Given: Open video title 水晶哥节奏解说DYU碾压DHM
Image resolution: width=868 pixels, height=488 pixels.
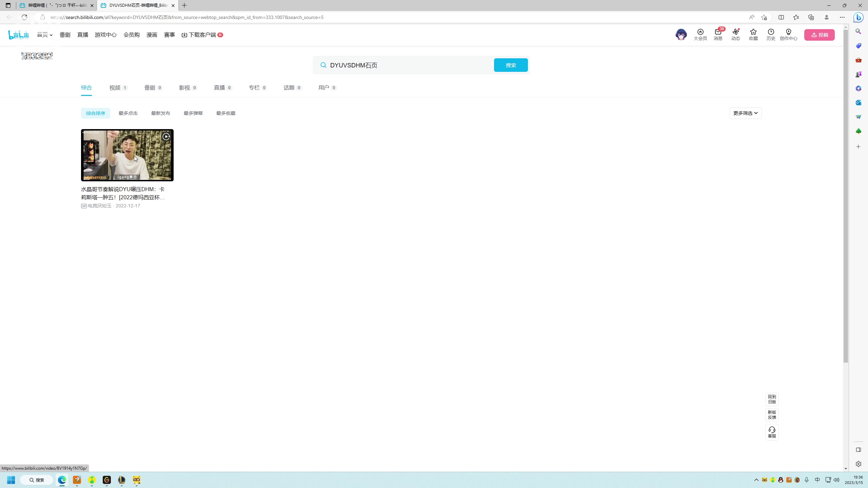Looking at the screenshot, I should coord(123,193).
